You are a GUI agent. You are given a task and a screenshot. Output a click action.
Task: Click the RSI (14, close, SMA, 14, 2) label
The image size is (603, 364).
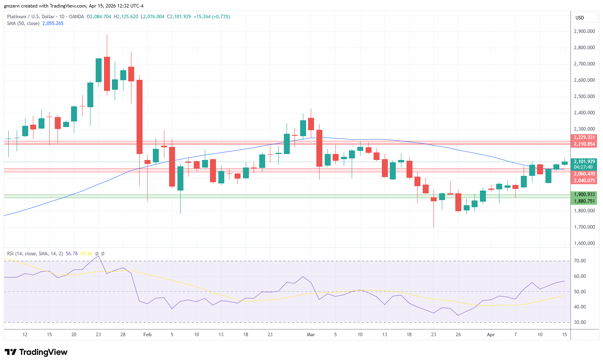pos(35,254)
